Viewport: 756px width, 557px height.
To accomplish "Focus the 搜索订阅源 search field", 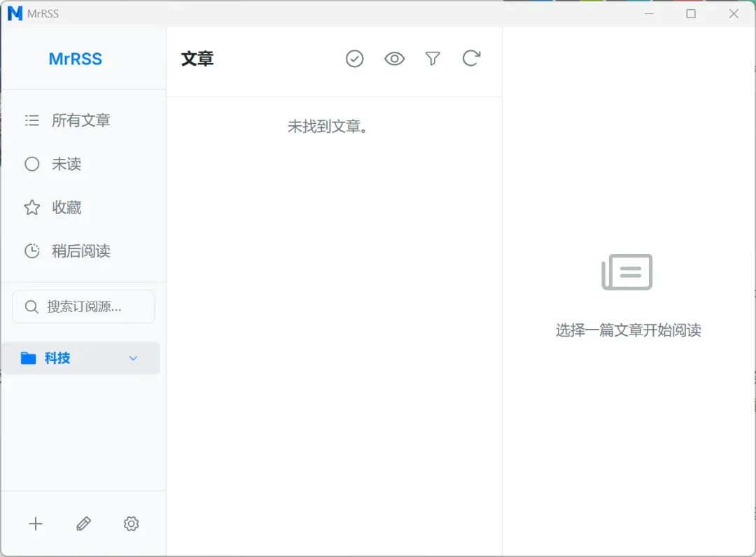I will point(83,306).
